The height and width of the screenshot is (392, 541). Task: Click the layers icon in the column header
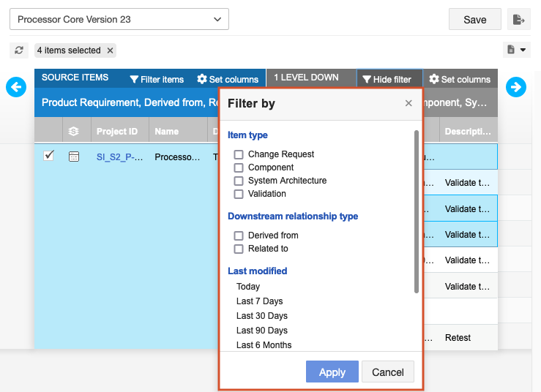click(x=73, y=132)
